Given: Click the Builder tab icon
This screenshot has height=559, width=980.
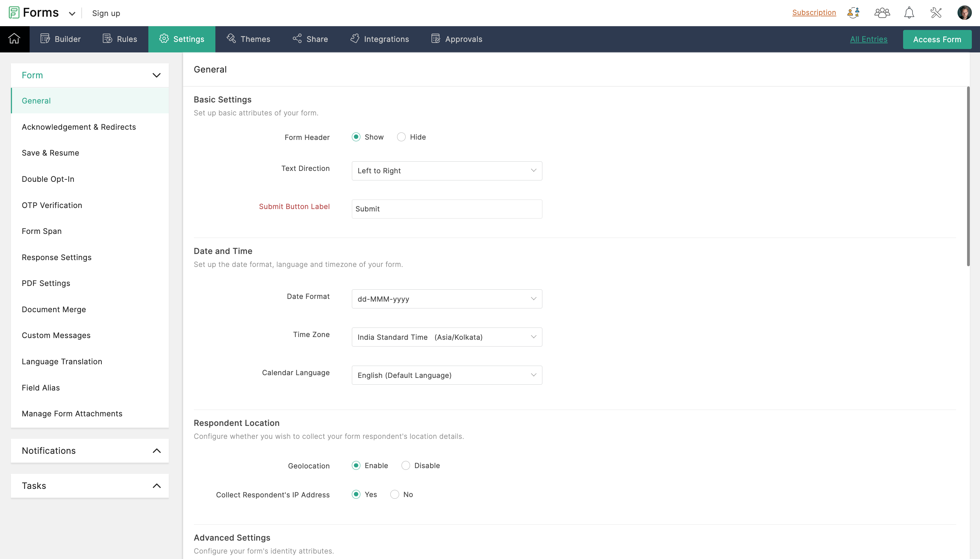Looking at the screenshot, I should [x=45, y=39].
